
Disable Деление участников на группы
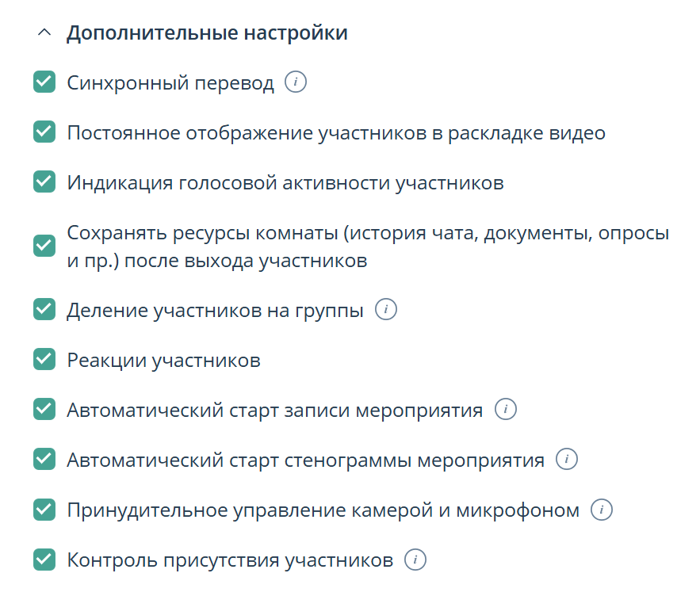44,310
